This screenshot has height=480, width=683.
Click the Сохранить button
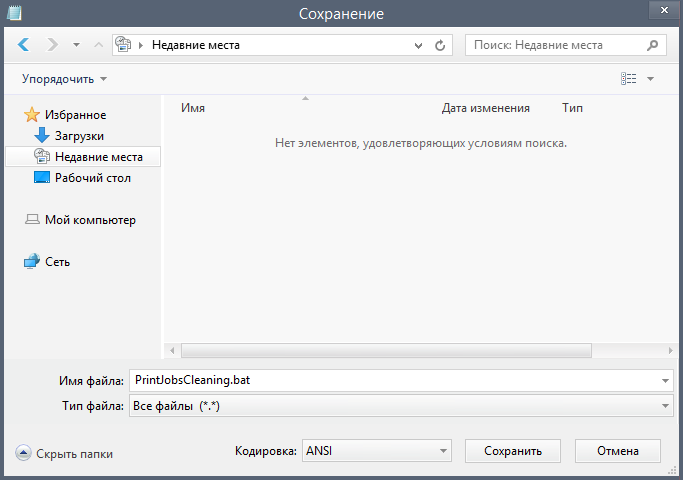(513, 451)
